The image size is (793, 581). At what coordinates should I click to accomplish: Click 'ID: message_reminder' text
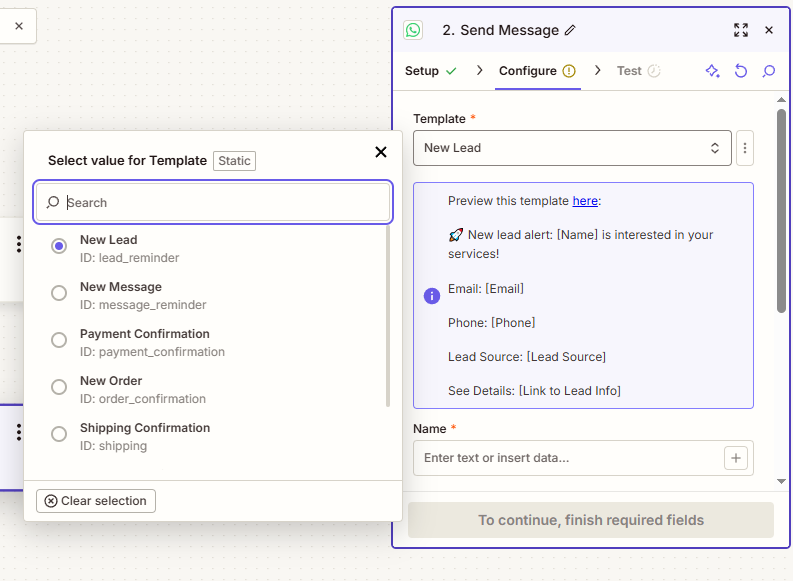(143, 305)
